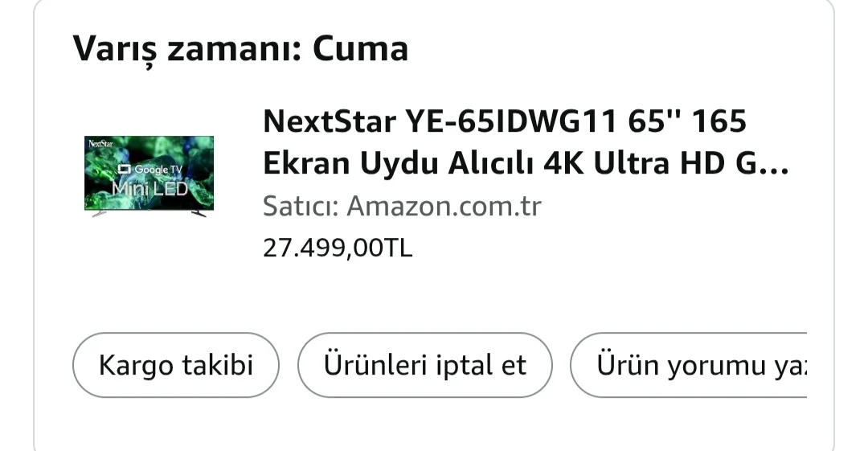The width and height of the screenshot is (868, 451).
Task: Click the Mini LED label on TV image
Action: (x=150, y=189)
